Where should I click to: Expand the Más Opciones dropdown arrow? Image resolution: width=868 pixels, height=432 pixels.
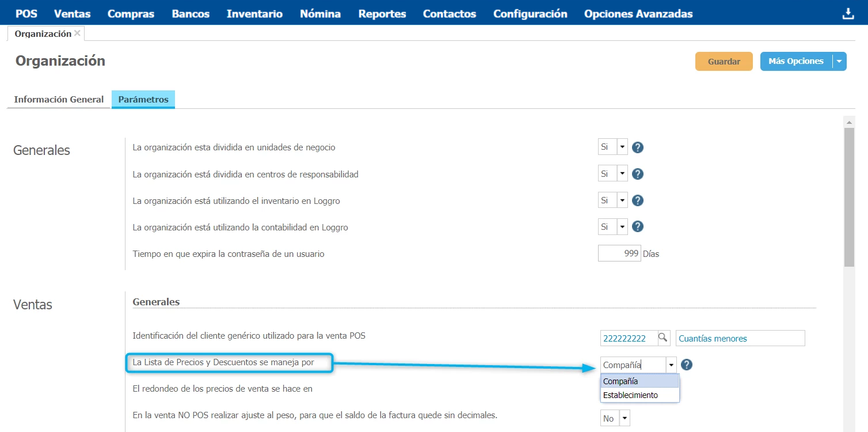tap(839, 61)
